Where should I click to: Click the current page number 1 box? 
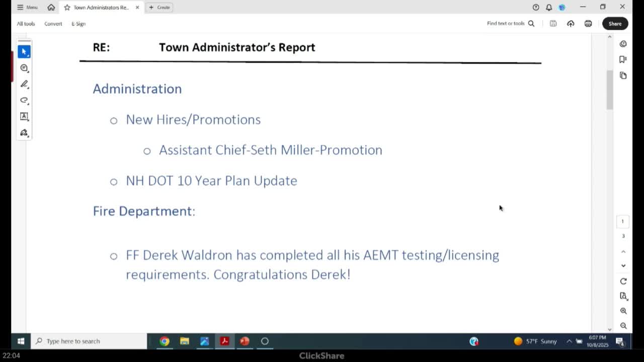tap(623, 221)
